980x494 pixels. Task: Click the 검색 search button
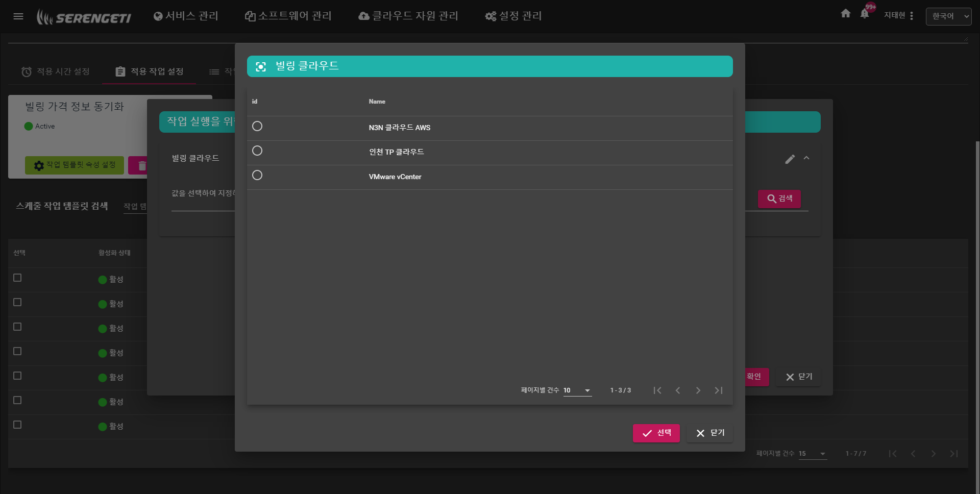pos(779,199)
